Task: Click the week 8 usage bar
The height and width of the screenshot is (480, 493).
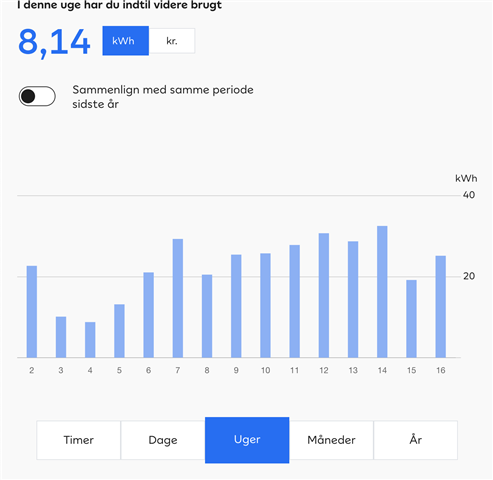Action: pyautogui.click(x=207, y=316)
